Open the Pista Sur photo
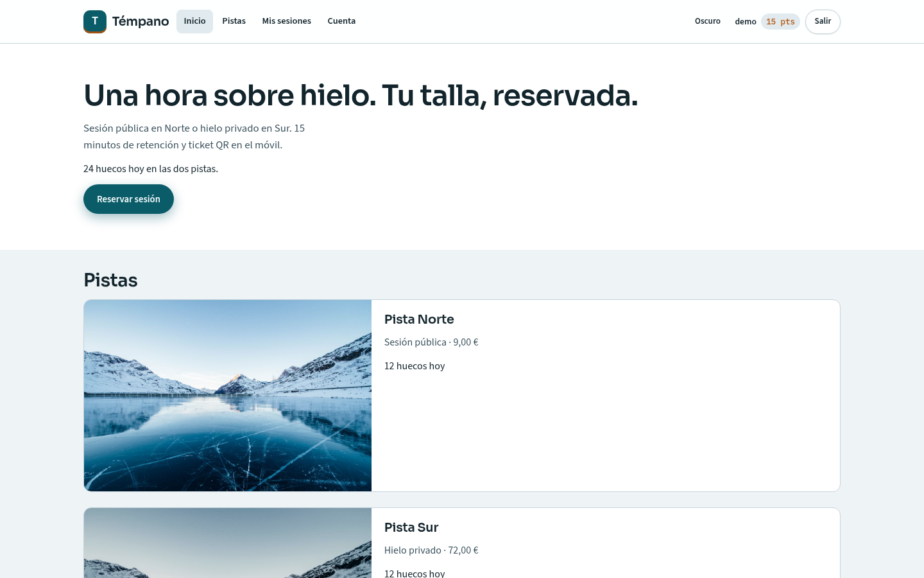 (x=228, y=543)
